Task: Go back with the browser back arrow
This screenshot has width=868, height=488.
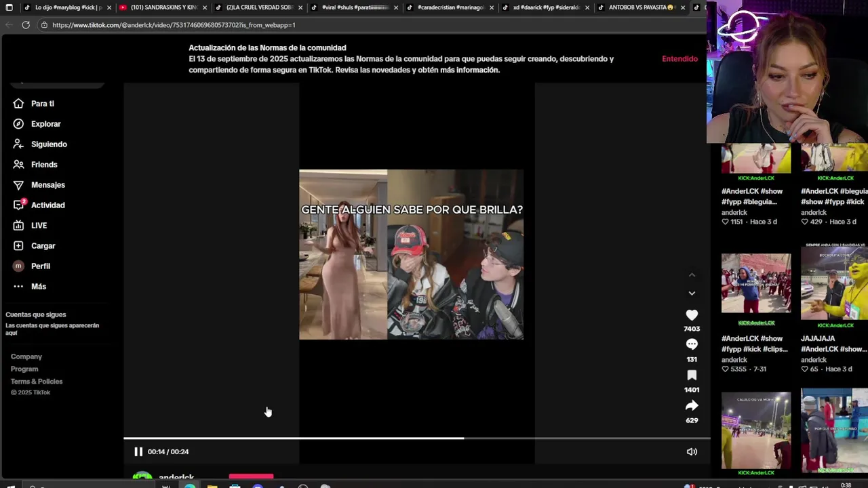Action: pyautogui.click(x=9, y=25)
